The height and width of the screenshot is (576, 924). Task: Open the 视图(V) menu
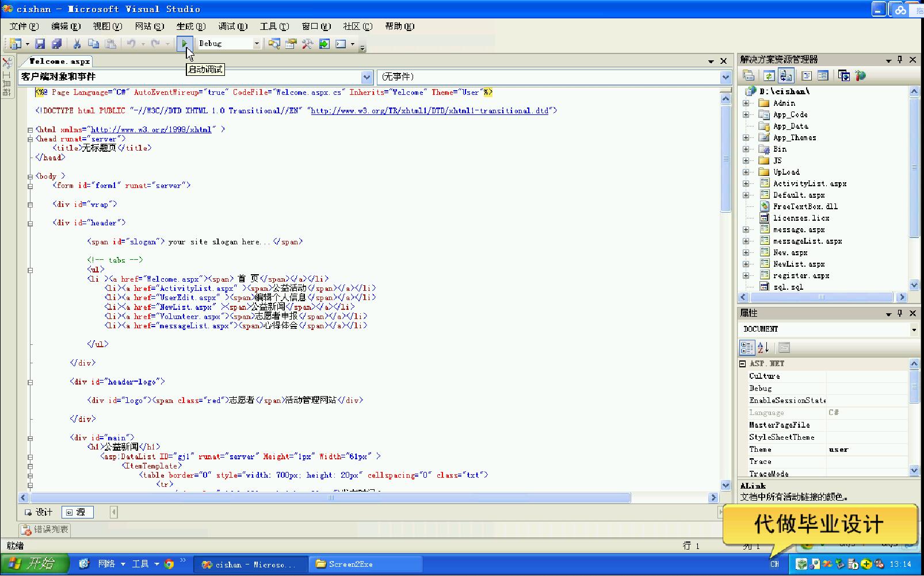(x=108, y=26)
